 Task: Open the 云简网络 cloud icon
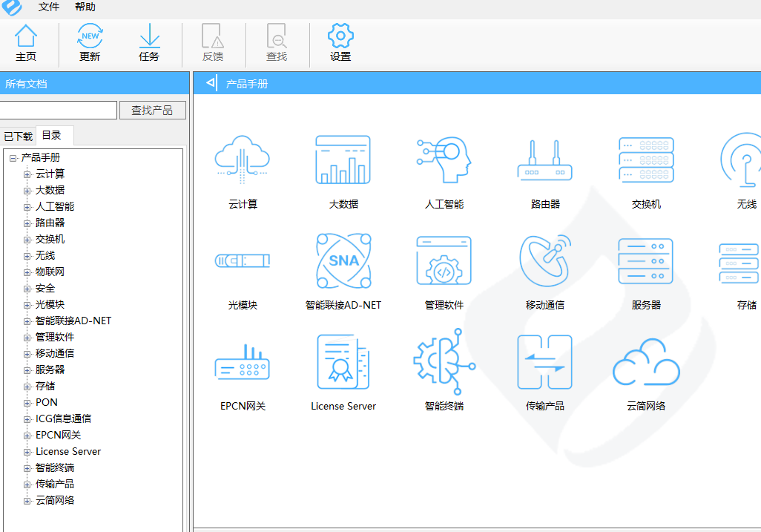click(x=646, y=362)
